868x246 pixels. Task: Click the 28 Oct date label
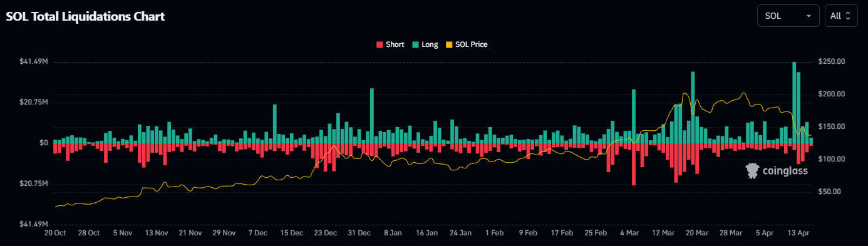(89, 233)
